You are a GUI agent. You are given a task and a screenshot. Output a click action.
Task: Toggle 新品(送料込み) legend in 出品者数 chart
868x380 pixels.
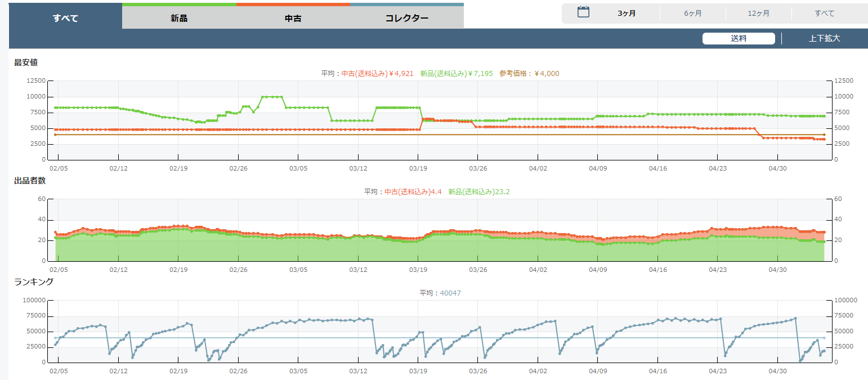479,192
